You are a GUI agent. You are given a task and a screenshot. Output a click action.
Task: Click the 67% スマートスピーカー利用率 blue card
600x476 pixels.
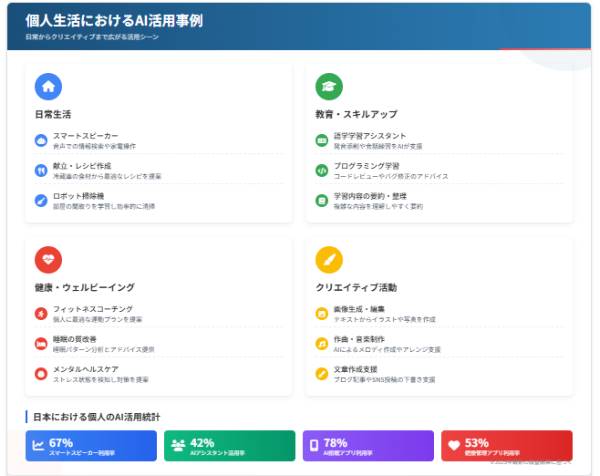[x=92, y=446]
